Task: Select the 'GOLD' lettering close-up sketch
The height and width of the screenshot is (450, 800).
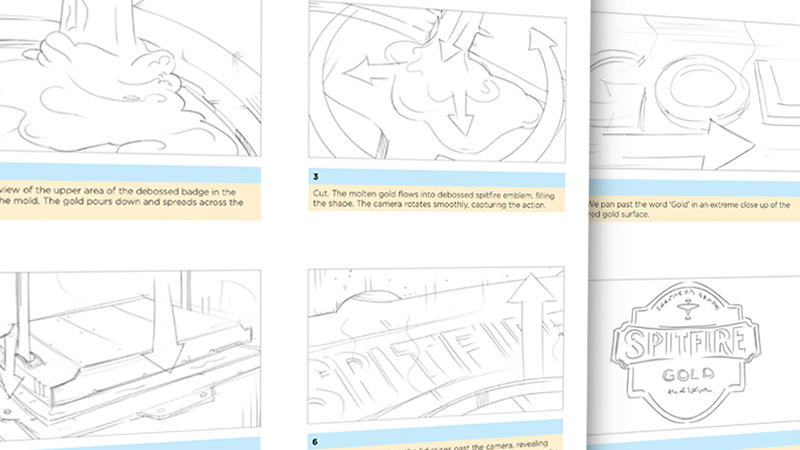Action: click(x=695, y=92)
